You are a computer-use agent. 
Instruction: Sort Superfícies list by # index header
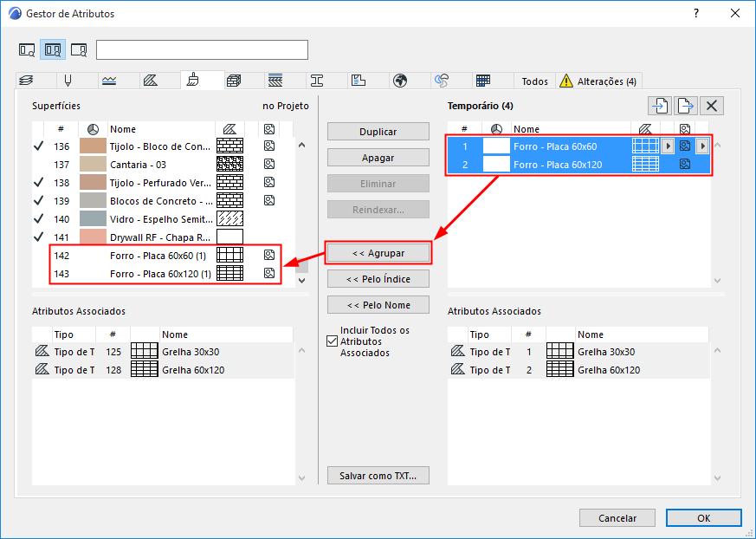(x=61, y=129)
